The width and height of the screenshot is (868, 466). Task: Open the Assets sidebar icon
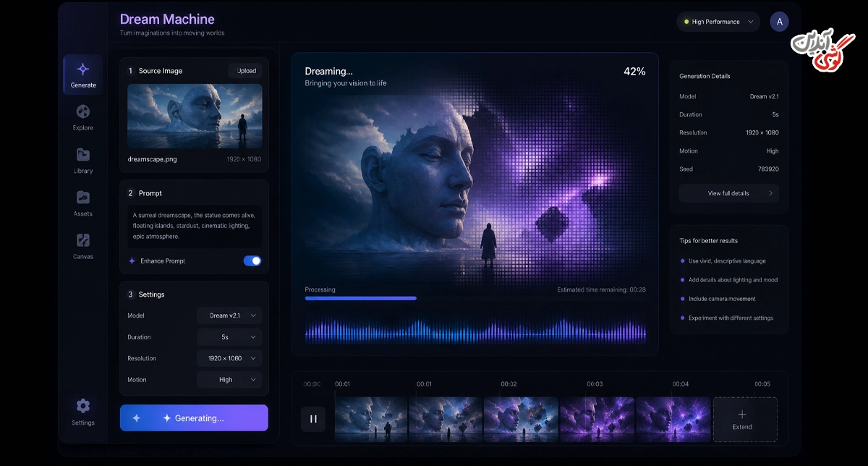pyautogui.click(x=83, y=197)
